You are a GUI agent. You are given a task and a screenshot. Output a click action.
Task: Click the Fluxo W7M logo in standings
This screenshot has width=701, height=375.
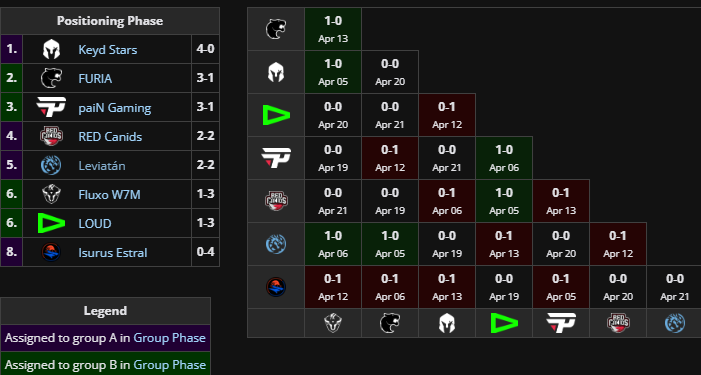51,194
